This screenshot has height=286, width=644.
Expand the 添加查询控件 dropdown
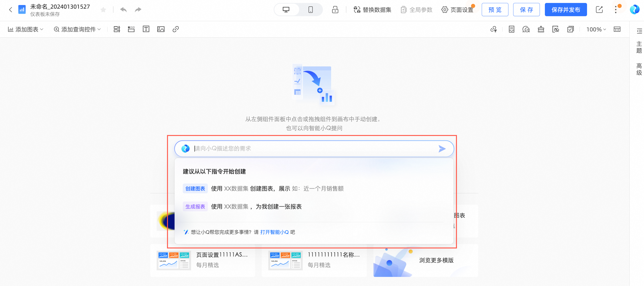(x=77, y=29)
